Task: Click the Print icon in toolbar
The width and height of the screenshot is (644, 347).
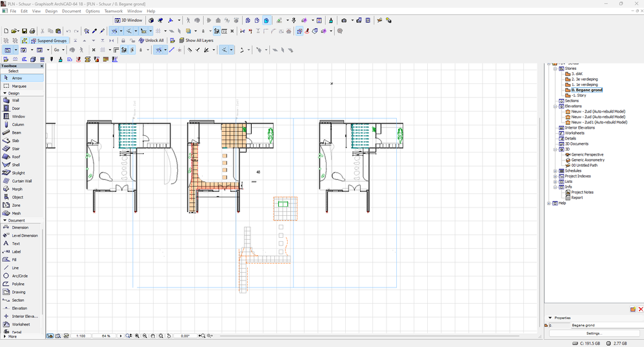Action: pos(33,31)
